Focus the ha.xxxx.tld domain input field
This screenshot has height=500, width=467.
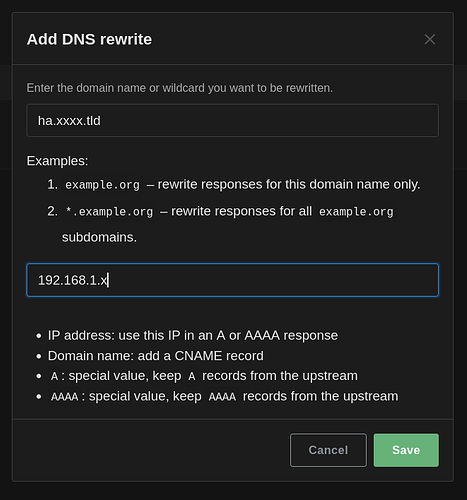click(x=233, y=120)
